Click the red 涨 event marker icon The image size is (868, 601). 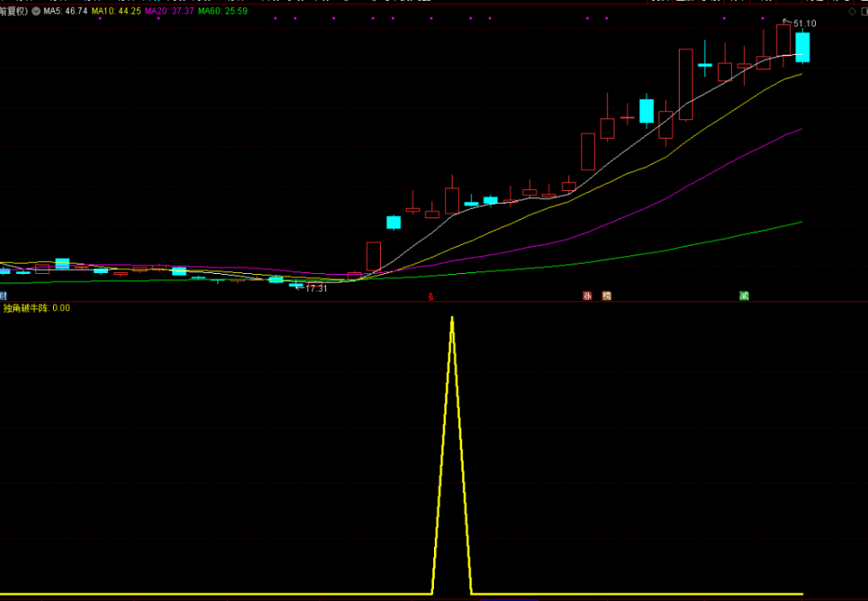587,296
